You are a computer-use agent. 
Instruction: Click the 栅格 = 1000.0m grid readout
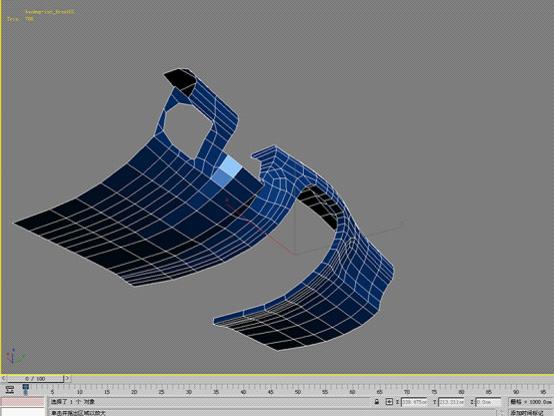[x=531, y=402]
